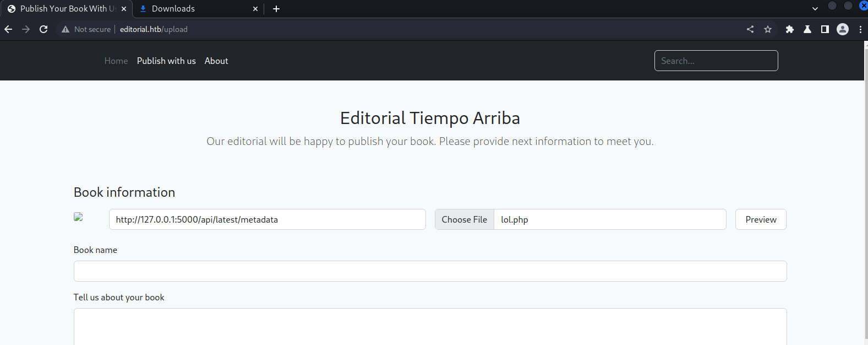Open the side panel icon
The width and height of the screenshot is (868, 345).
(825, 29)
